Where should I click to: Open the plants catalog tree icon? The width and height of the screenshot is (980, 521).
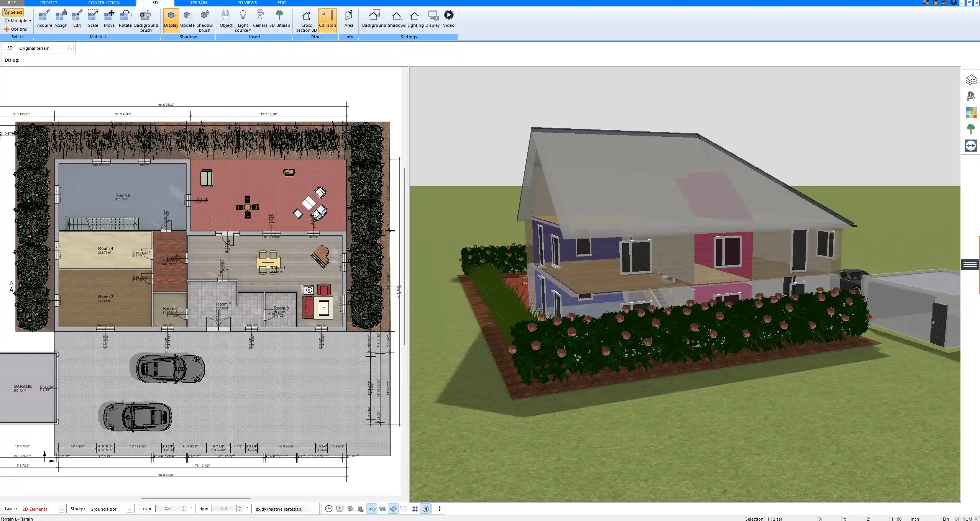[x=971, y=129]
